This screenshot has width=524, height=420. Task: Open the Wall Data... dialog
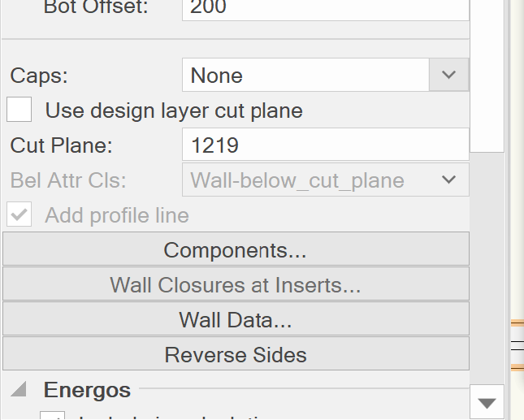click(x=236, y=320)
